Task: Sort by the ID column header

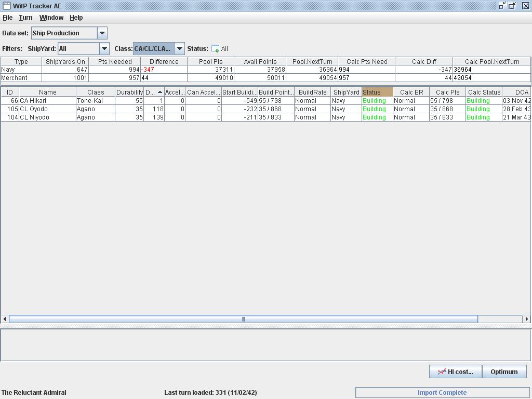Action: (x=9, y=92)
